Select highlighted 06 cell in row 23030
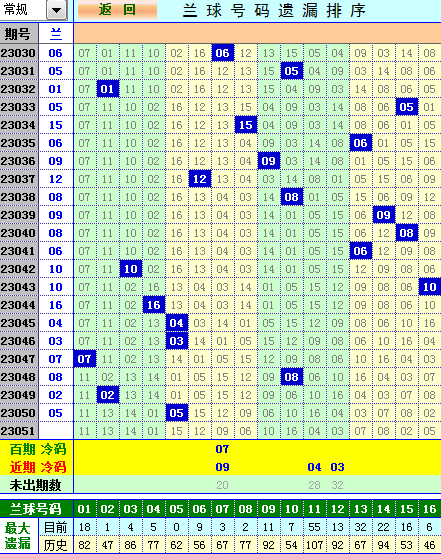Viewport: 441px width, 554px height. coord(223,53)
